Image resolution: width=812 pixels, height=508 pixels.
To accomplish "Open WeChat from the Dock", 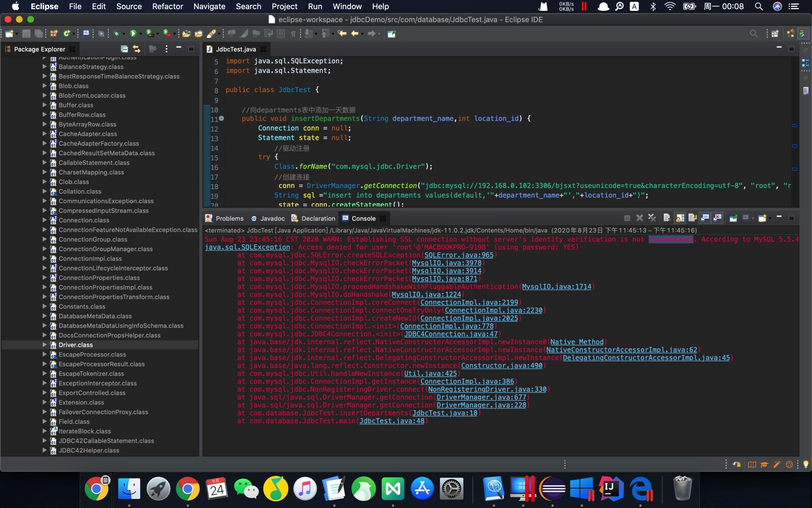I will 246,488.
